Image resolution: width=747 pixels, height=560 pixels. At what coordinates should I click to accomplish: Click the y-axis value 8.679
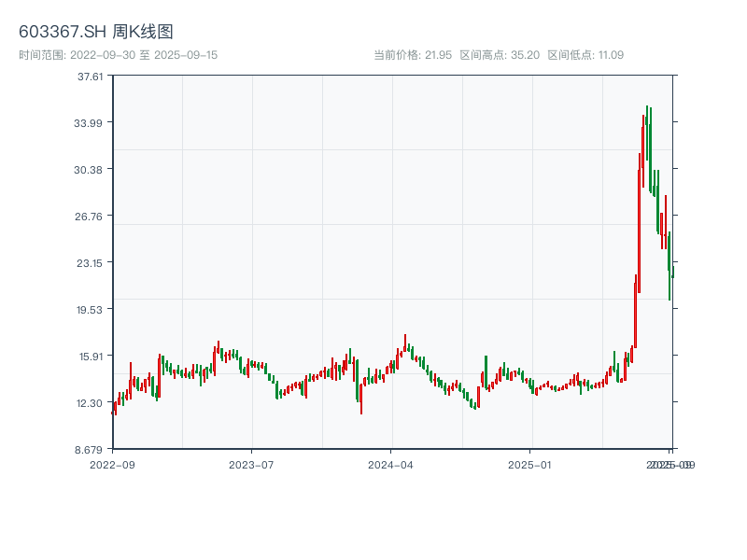point(89,450)
